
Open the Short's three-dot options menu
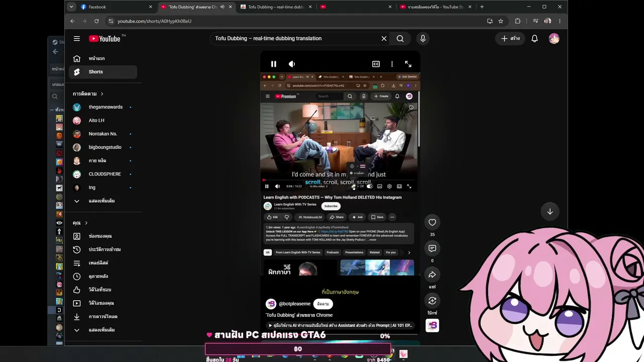coord(392,64)
